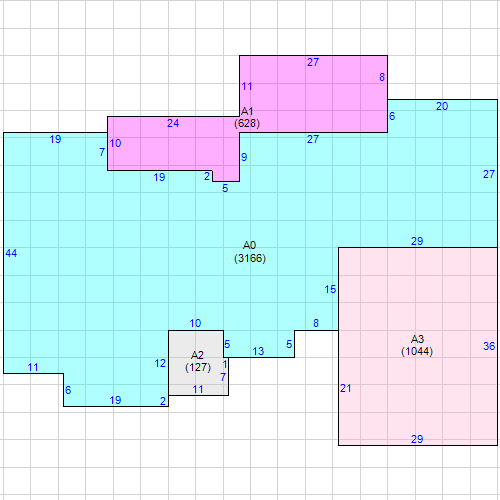500x500 pixels.
Task: Click the 21 dimension on A3's left edge
Action: tap(346, 388)
